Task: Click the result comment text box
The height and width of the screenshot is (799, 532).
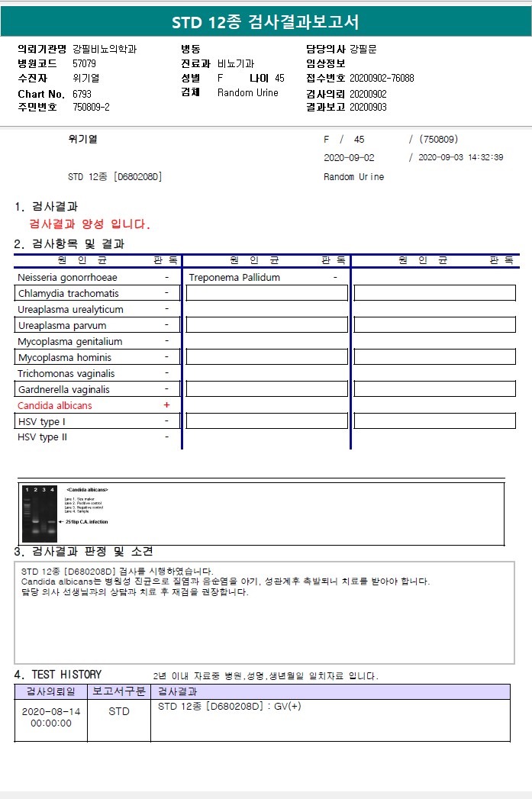Action: 264,613
